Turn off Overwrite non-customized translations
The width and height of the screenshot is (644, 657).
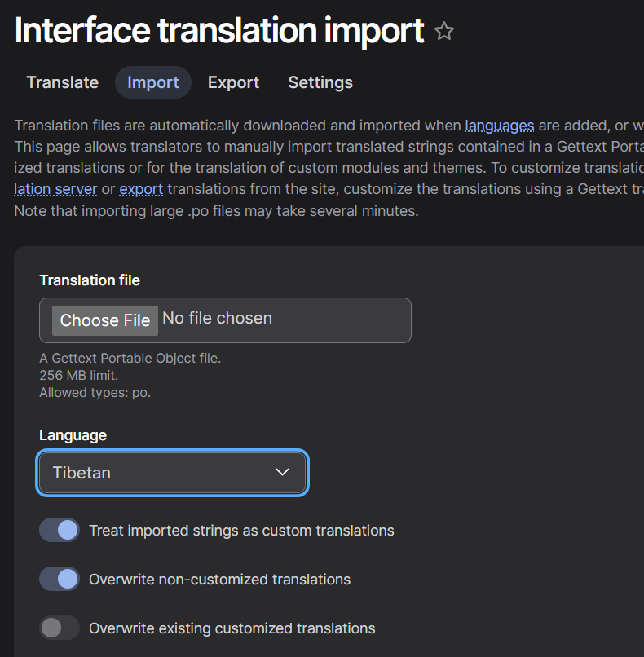pos(59,579)
